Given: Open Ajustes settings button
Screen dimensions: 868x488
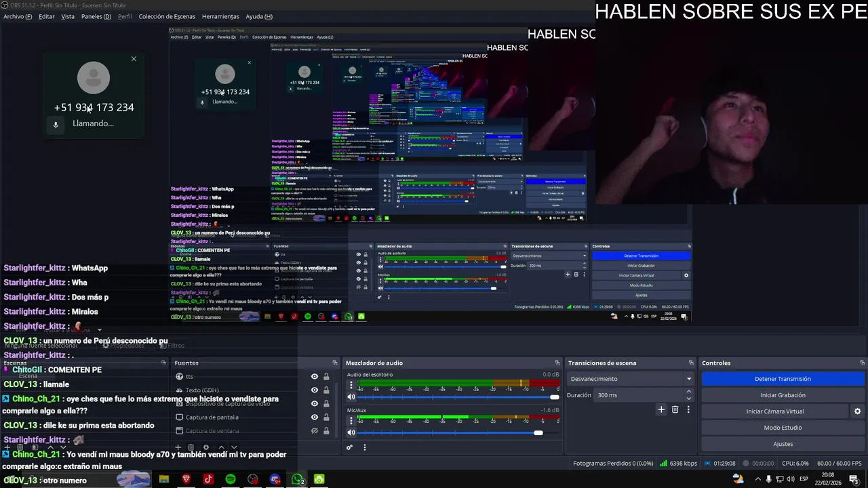Looking at the screenshot, I should pyautogui.click(x=783, y=444).
